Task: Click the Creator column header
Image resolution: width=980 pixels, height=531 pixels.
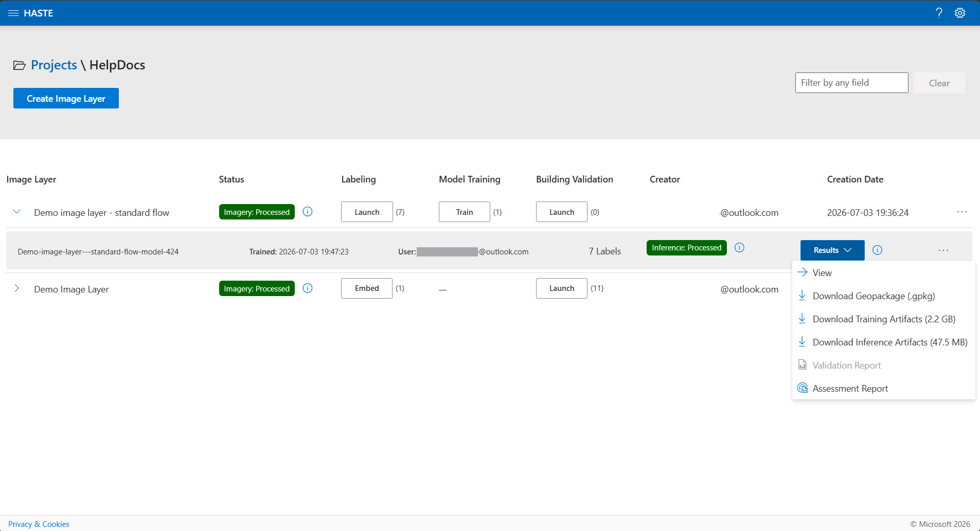Action: click(x=665, y=179)
